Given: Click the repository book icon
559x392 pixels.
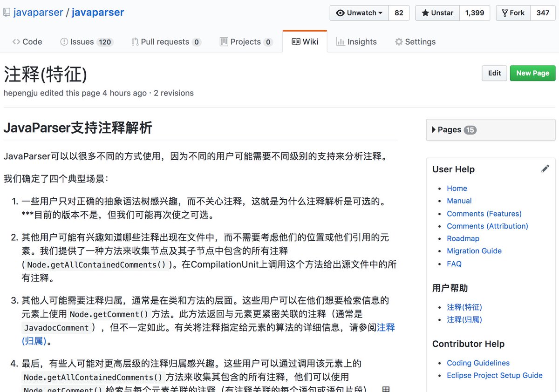Looking at the screenshot, I should pos(7,13).
